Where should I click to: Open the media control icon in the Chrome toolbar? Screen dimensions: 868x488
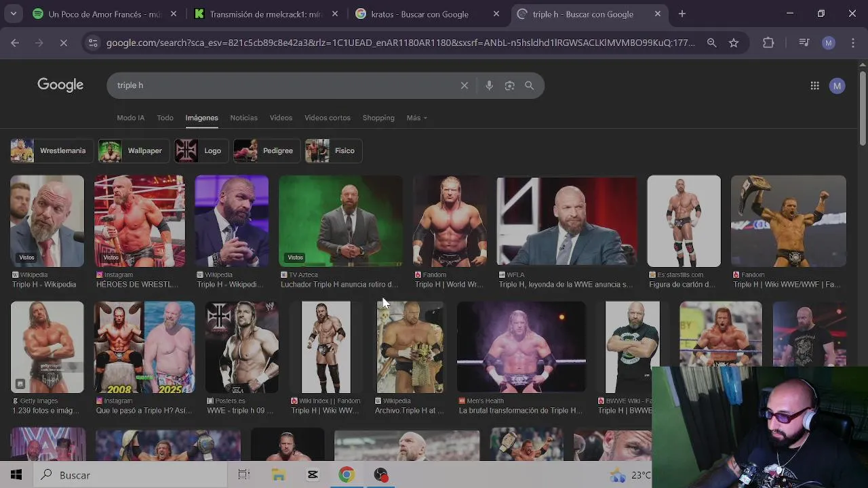tap(804, 43)
